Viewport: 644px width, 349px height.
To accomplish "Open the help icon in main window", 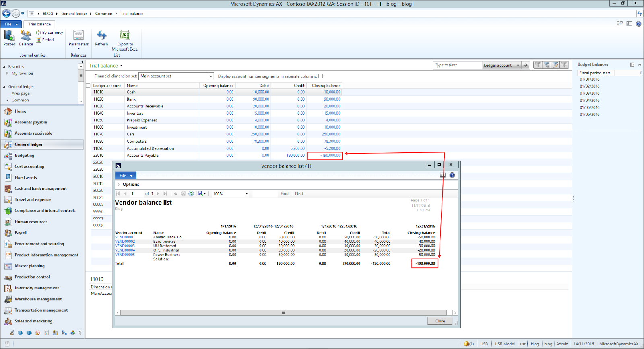I will pyautogui.click(x=638, y=24).
